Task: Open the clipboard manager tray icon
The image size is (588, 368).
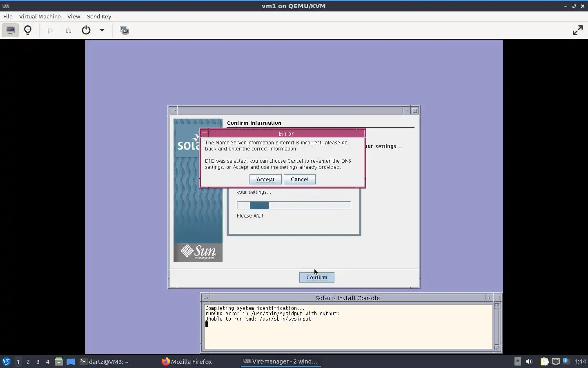Action: click(544, 361)
